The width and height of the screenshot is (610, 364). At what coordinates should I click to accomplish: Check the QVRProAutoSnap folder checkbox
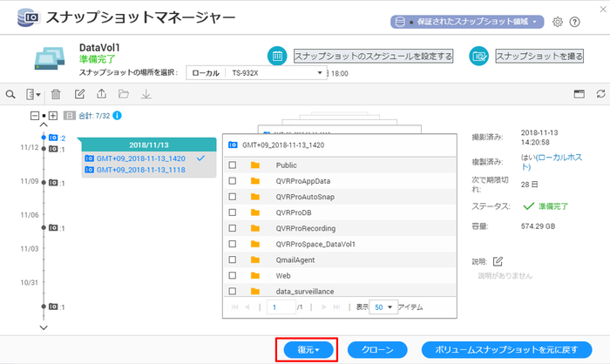coord(233,197)
